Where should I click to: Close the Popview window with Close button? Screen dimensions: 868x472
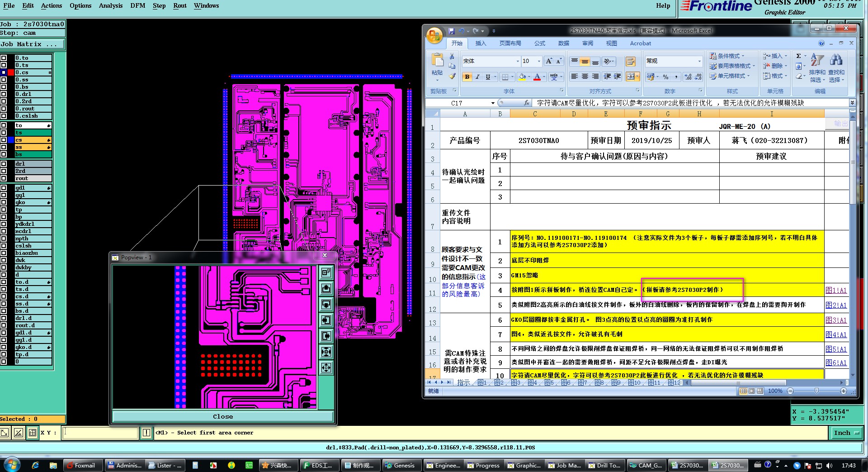[223, 416]
